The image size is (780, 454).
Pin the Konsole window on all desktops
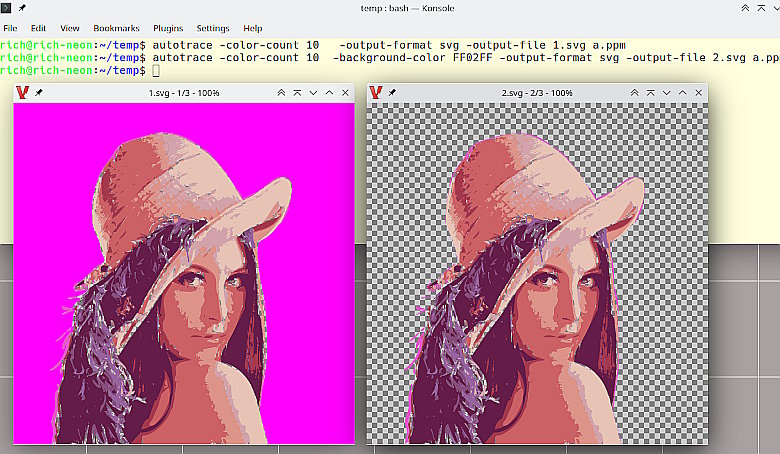(22, 8)
